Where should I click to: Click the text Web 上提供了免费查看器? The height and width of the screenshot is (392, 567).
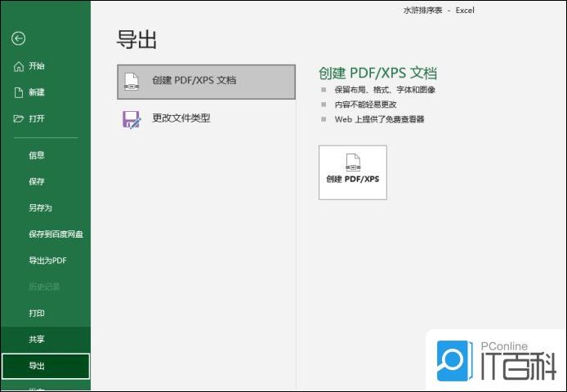tap(379, 119)
